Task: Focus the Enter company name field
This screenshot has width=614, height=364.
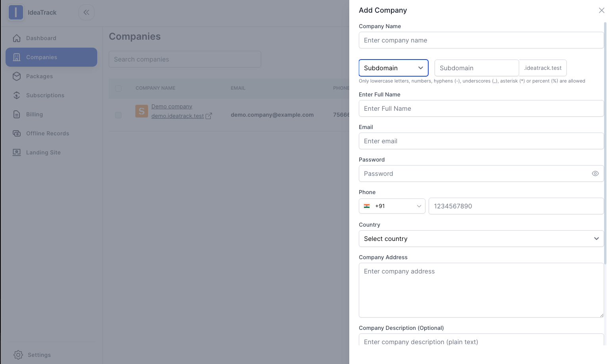Action: (x=481, y=40)
